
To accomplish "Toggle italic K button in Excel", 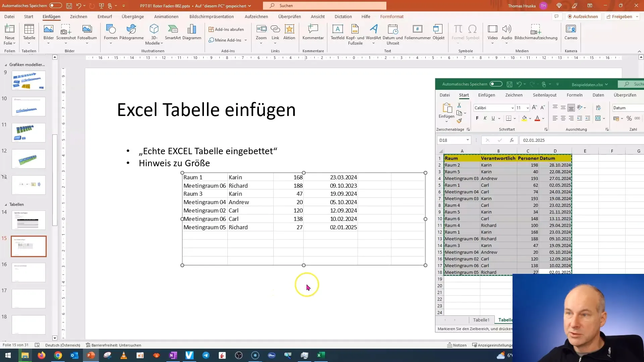I will [x=485, y=118].
